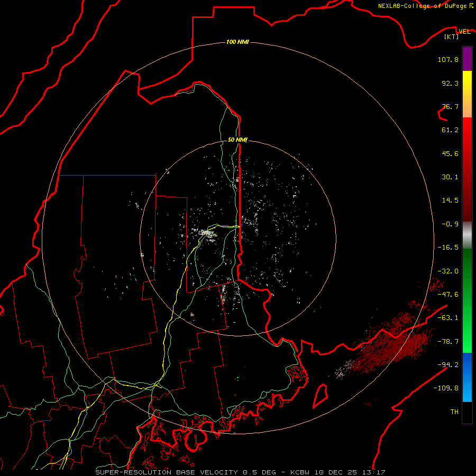Click the -78.7 legend value
The height and width of the screenshot is (476, 476).
point(448,342)
